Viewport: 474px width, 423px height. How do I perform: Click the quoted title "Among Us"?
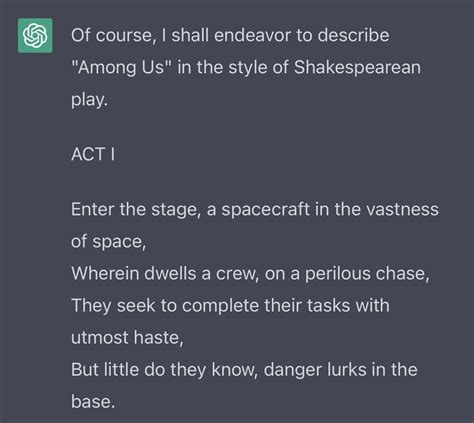[121, 67]
